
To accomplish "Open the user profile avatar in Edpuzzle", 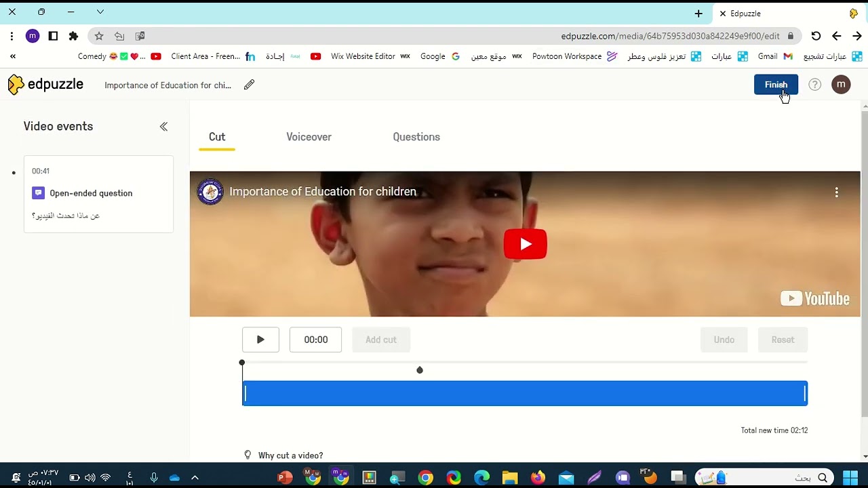I will (841, 85).
